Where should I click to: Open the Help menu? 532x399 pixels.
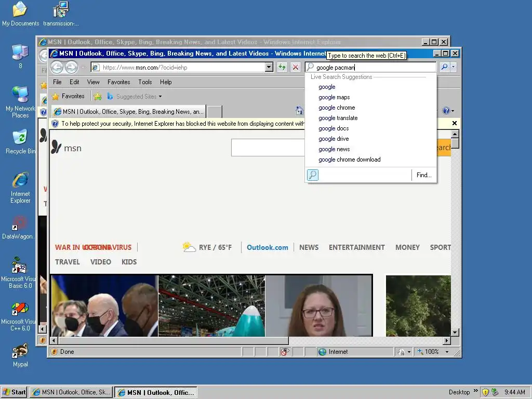coord(166,82)
